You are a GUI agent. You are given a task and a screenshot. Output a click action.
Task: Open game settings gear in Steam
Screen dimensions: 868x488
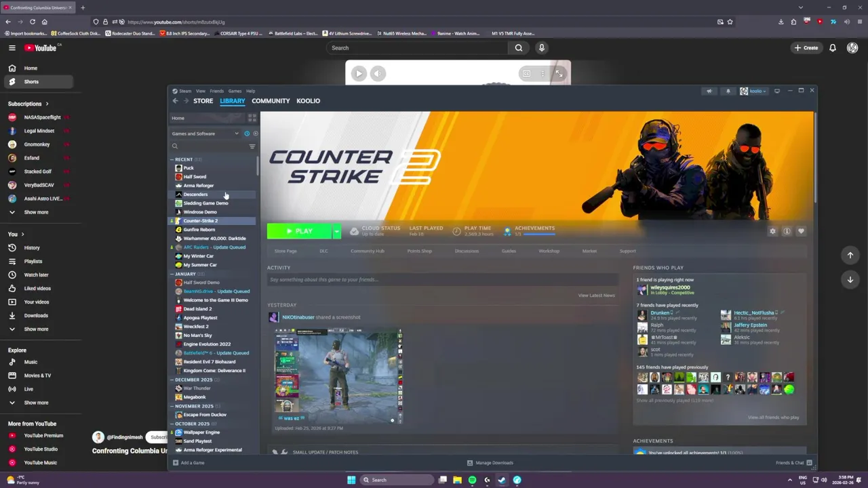(x=772, y=231)
